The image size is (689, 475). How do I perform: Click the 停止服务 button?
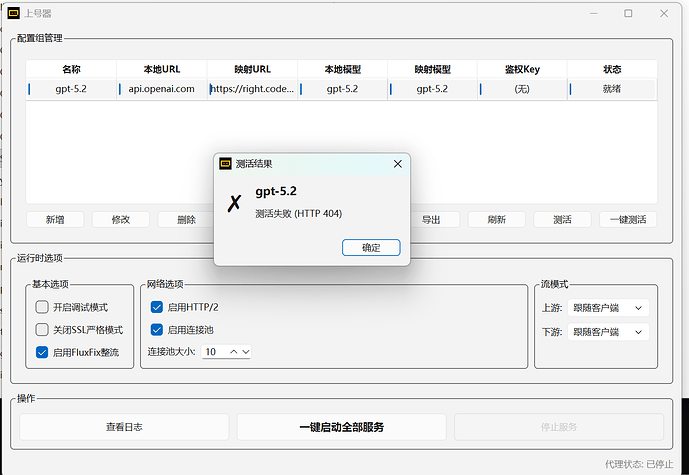558,427
